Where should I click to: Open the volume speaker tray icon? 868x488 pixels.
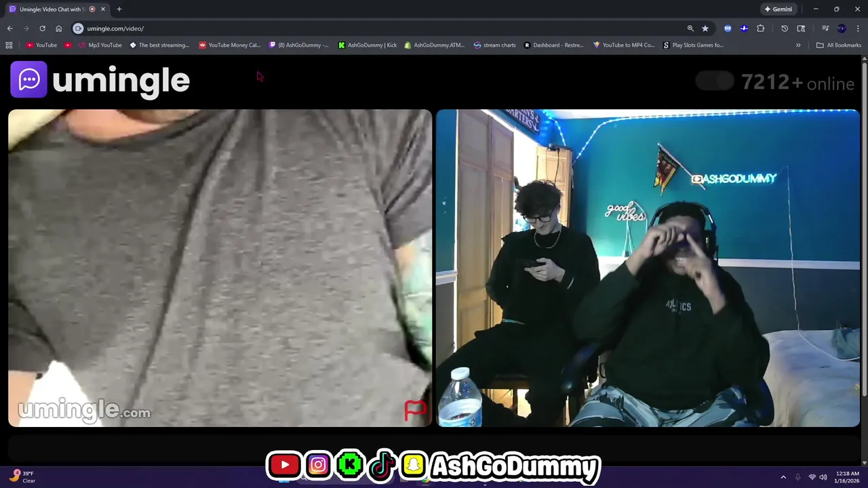(x=823, y=477)
